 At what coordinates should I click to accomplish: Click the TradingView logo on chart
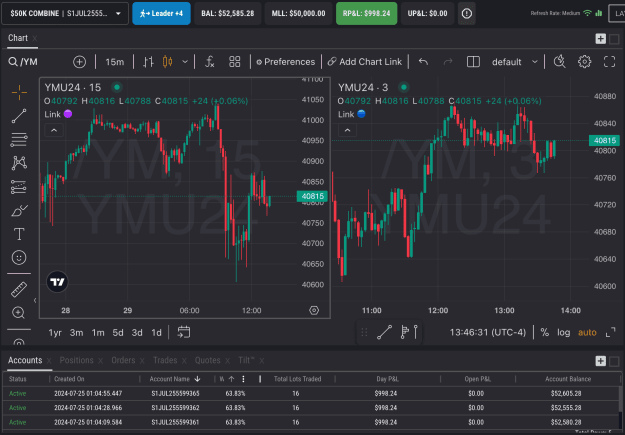57,281
